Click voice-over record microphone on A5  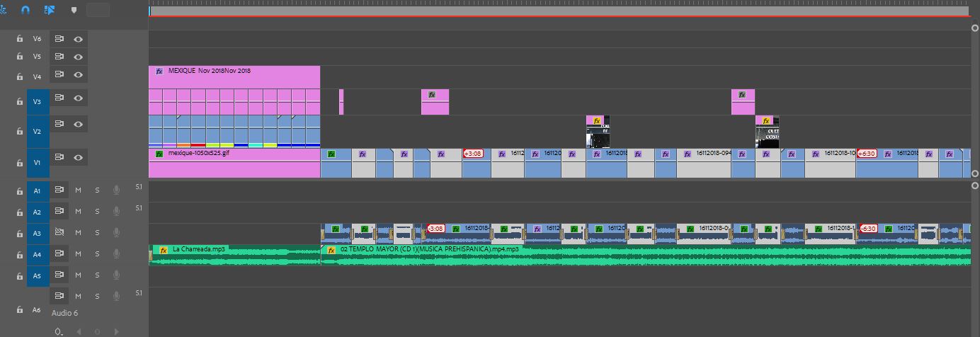(x=115, y=275)
